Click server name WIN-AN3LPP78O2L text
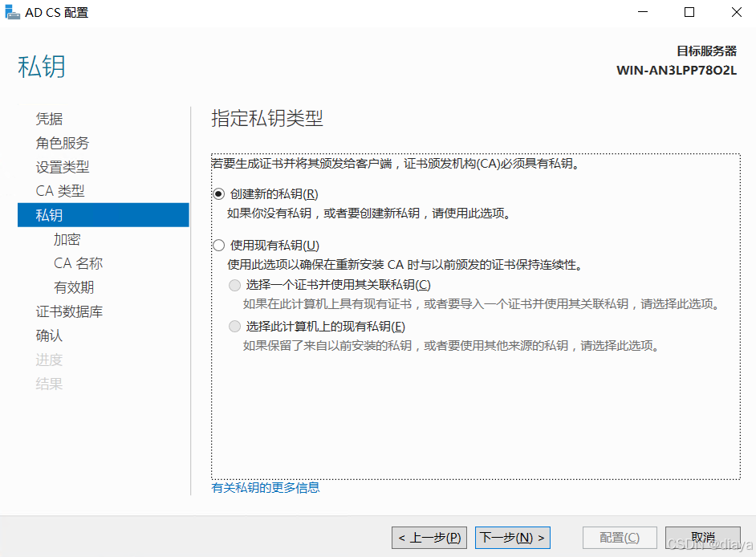 click(x=677, y=71)
